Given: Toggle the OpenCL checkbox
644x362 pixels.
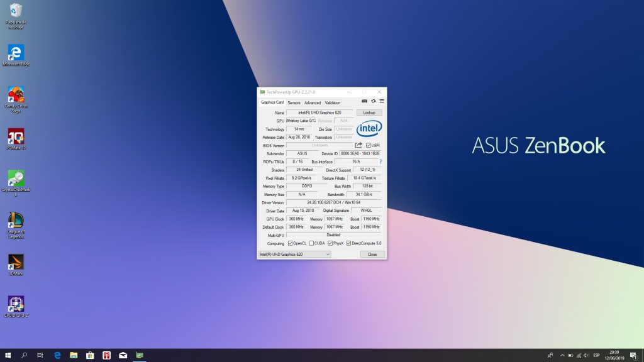Looking at the screenshot, I should [290, 243].
